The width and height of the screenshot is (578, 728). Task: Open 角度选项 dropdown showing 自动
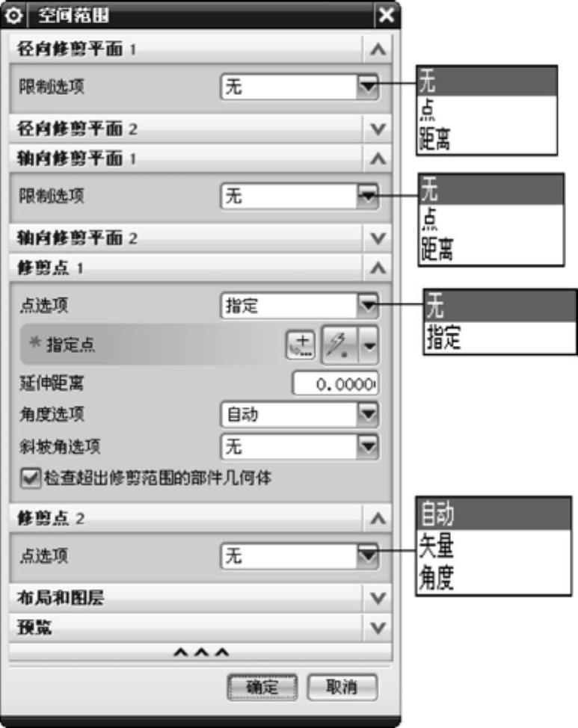299,414
